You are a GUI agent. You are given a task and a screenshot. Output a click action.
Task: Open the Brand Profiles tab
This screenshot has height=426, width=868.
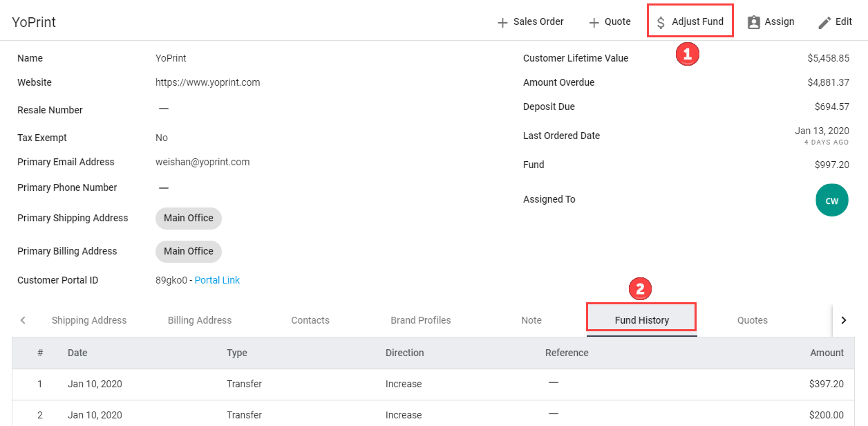click(421, 320)
